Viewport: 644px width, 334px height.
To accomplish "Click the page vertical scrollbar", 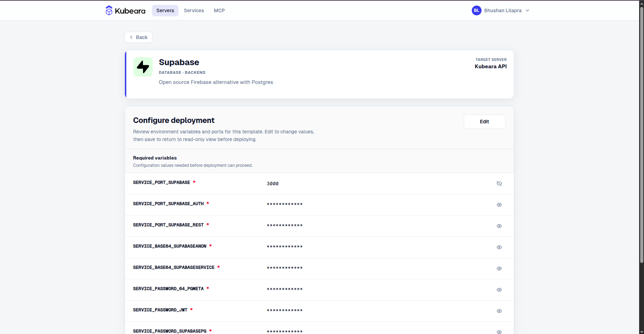I will (x=642, y=134).
